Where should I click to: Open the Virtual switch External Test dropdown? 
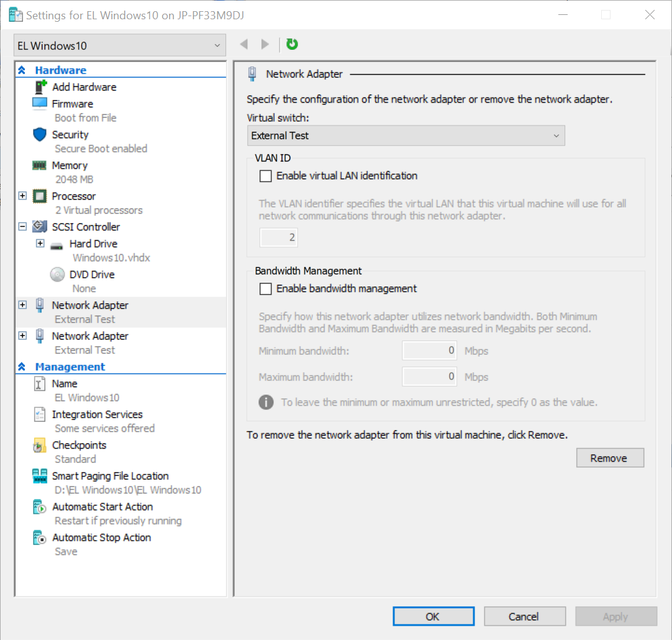(x=406, y=136)
